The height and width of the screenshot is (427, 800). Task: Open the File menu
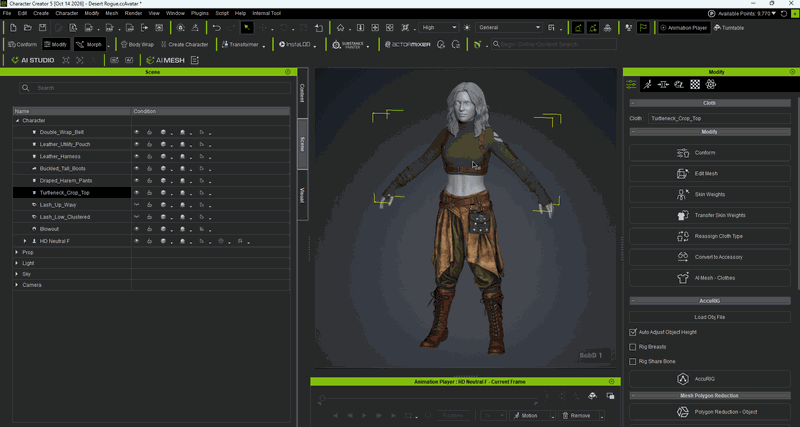click(7, 13)
